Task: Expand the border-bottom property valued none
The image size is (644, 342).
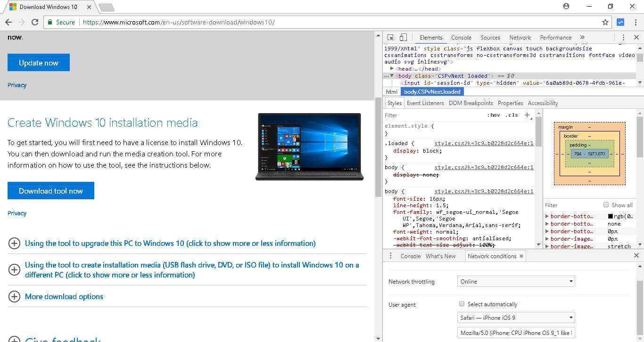Action: click(547, 224)
